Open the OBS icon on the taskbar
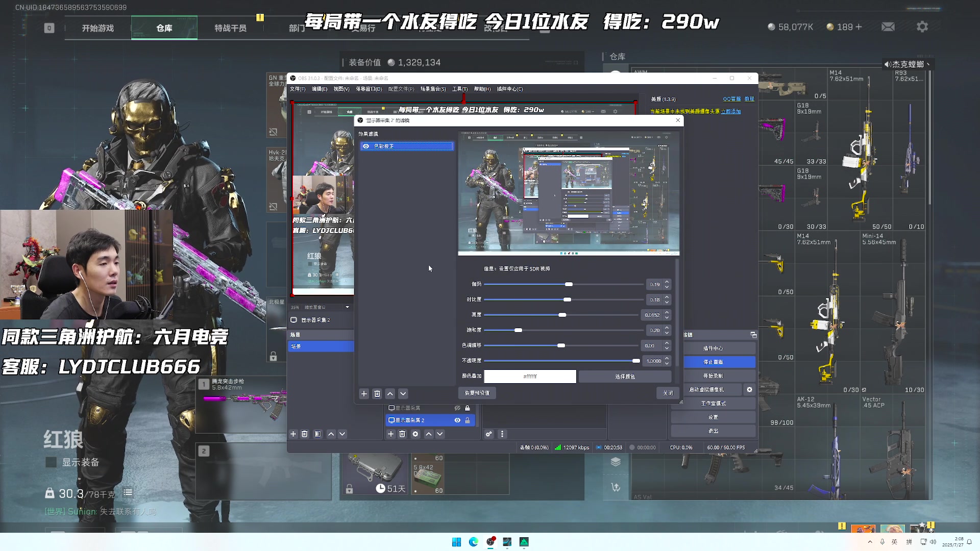The width and height of the screenshot is (980, 551). point(491,542)
